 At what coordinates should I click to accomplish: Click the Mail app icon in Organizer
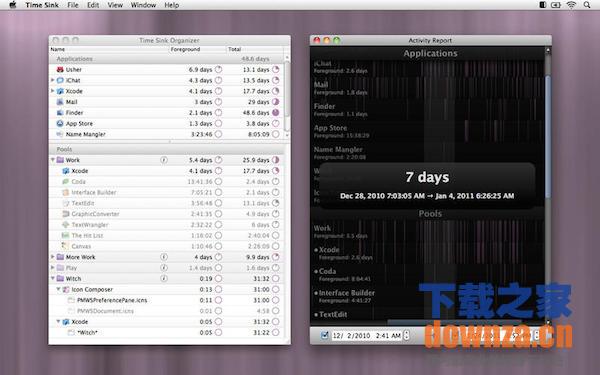[60, 102]
